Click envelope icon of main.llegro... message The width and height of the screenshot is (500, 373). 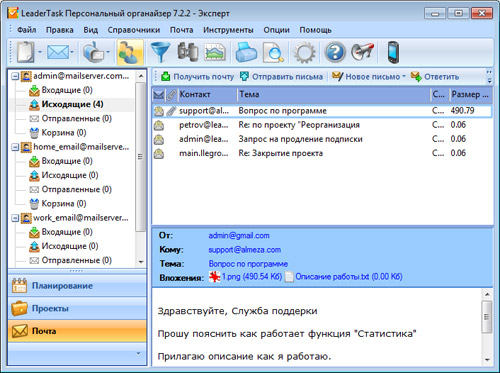coord(159,154)
